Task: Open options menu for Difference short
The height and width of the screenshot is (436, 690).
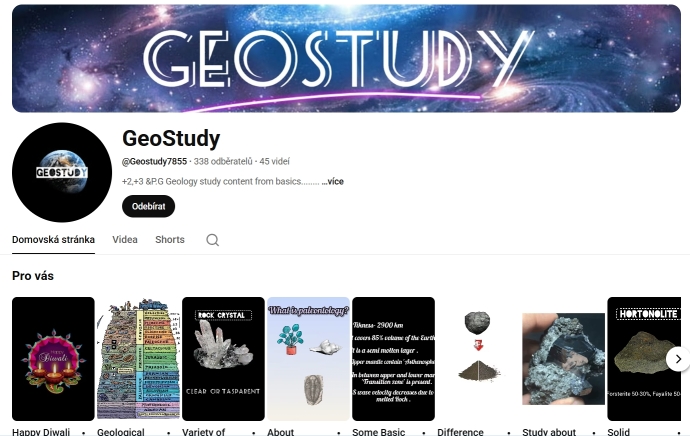Action: pyautogui.click(x=509, y=432)
